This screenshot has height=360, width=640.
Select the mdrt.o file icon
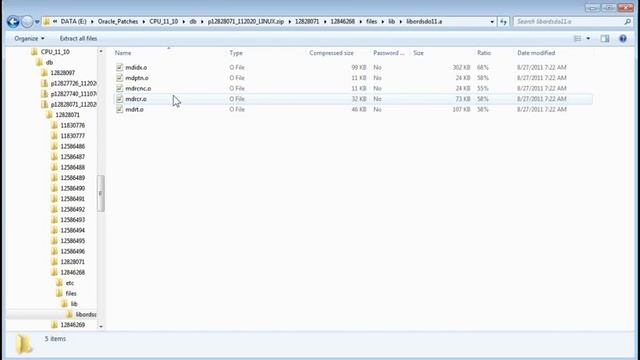coord(119,110)
